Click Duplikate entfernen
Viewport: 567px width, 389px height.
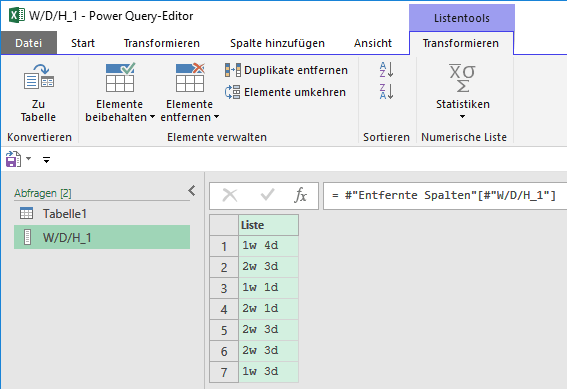point(286,70)
